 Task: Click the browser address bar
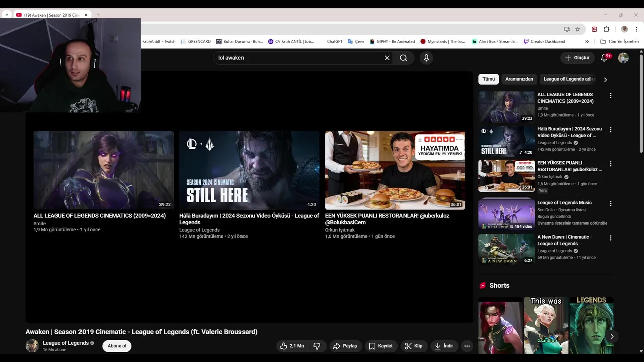coord(352,29)
